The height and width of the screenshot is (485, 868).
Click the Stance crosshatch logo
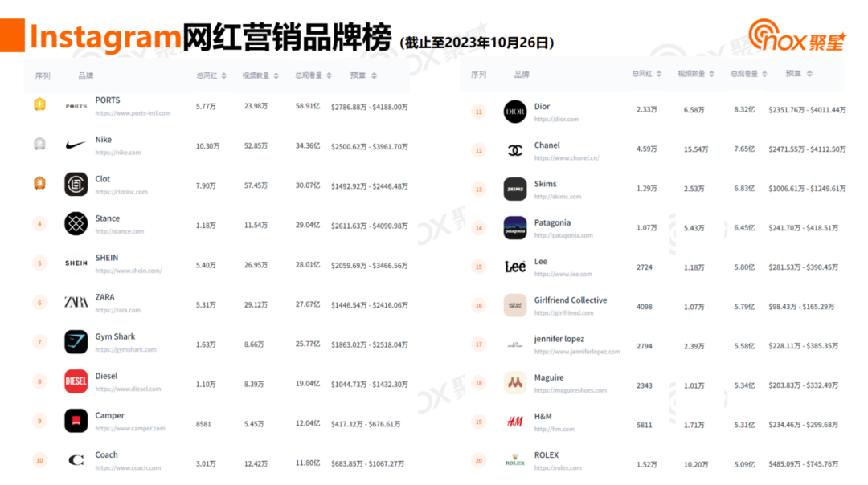[76, 223]
